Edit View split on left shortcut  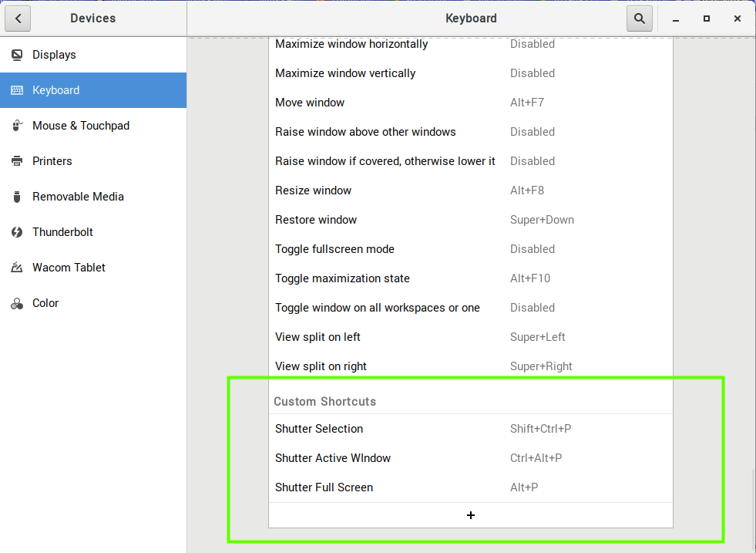click(x=471, y=337)
